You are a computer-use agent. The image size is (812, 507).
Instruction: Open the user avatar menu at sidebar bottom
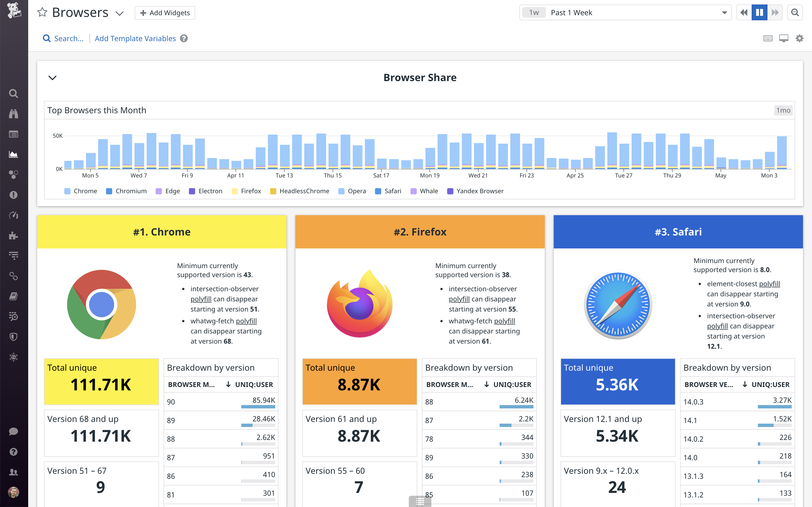click(x=14, y=492)
